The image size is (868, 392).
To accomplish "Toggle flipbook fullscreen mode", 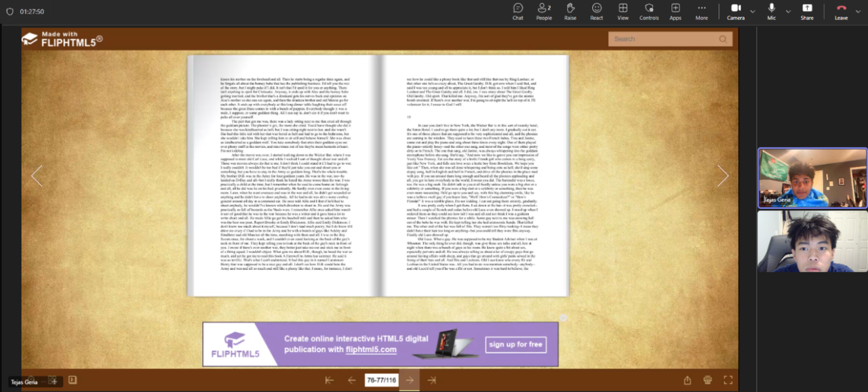I will click(728, 380).
